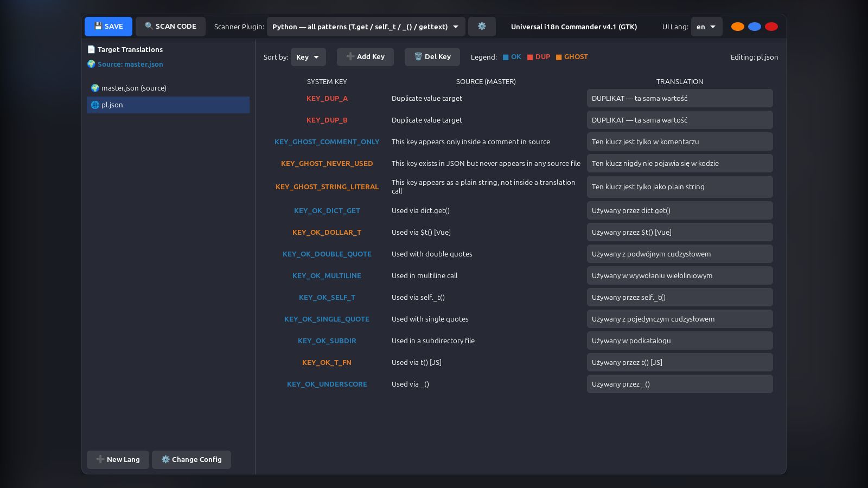
Task: Edit the KEY_DUP_A translation field
Action: coord(680,98)
